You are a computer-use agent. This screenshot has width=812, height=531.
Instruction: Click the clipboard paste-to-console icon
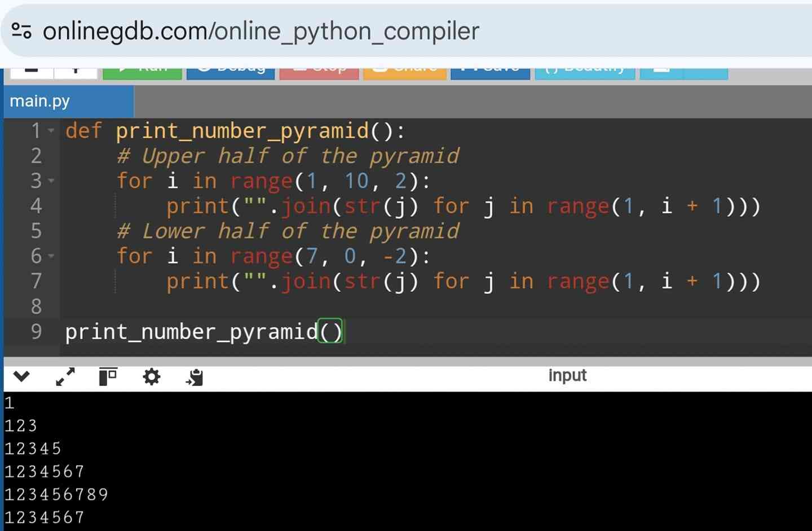click(195, 377)
